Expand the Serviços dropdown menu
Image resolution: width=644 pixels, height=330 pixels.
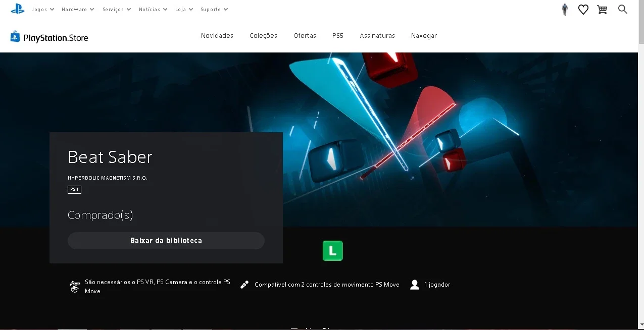coord(117,10)
